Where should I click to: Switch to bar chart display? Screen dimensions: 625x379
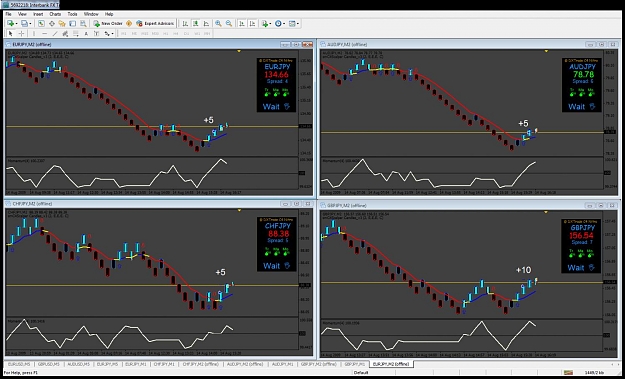coord(185,24)
